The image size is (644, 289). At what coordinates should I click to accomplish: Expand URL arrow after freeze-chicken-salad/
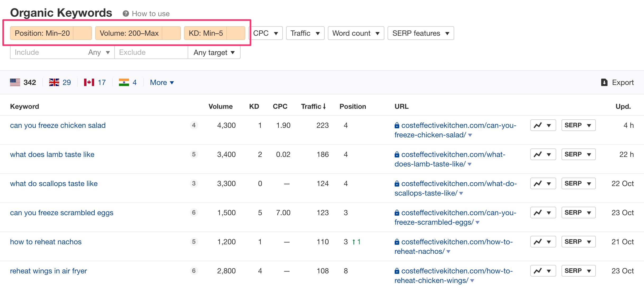pyautogui.click(x=470, y=135)
